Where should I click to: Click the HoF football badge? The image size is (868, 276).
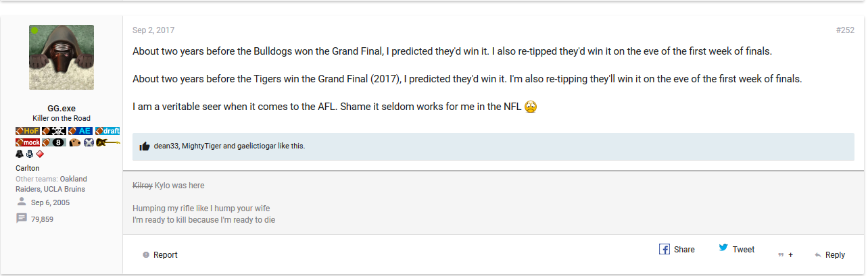pyautogui.click(x=28, y=131)
